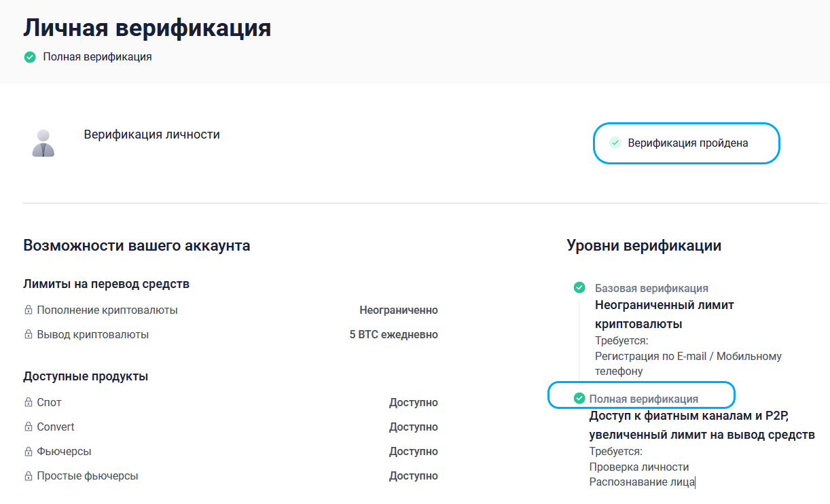Click the green check in the Полная верификация level
830x504 pixels.
[579, 399]
